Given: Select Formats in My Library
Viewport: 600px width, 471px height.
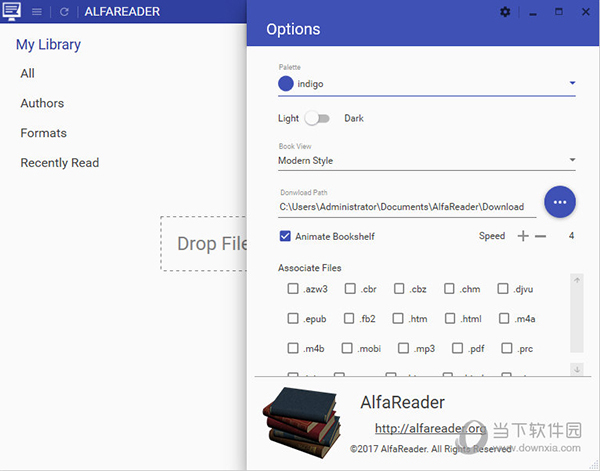Looking at the screenshot, I should click(x=44, y=133).
